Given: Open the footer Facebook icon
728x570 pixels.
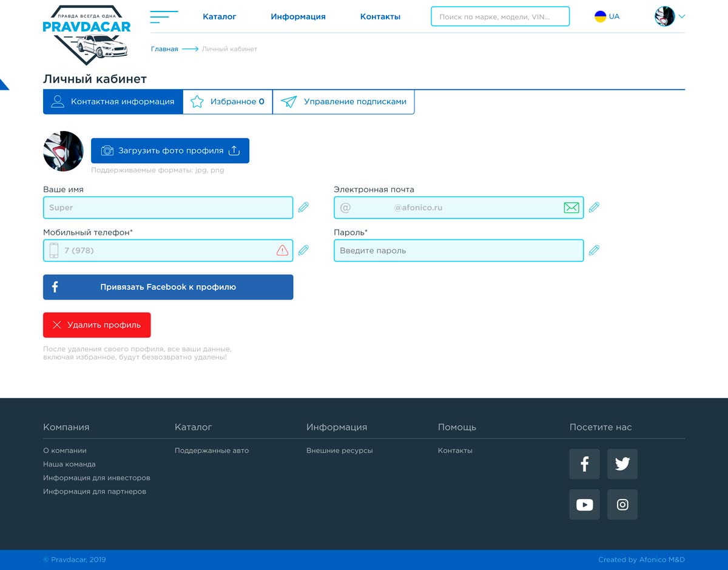Looking at the screenshot, I should (585, 464).
